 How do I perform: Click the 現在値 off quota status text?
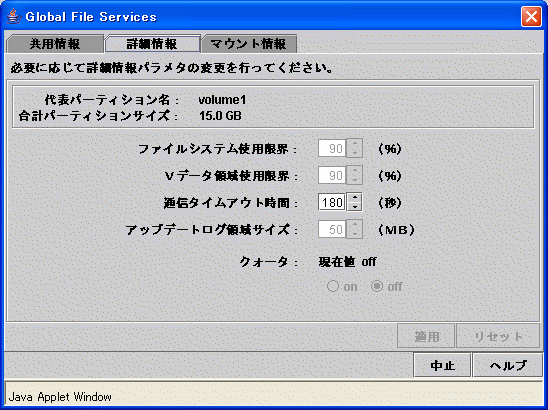coord(347,262)
